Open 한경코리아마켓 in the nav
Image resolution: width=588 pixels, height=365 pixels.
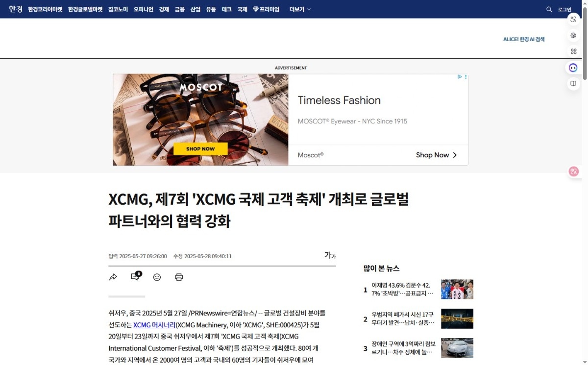pos(45,9)
